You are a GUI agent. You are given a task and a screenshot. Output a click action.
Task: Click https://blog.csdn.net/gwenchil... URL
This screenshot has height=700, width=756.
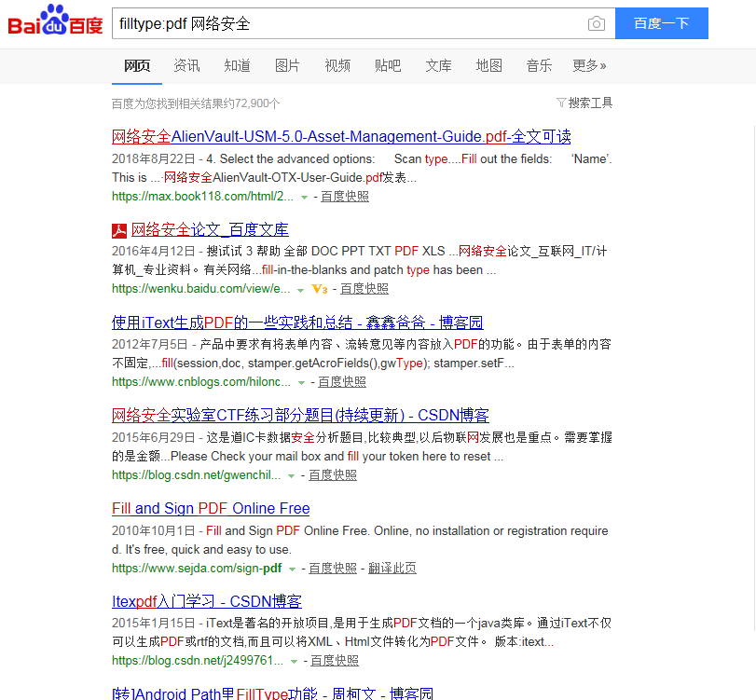(197, 474)
